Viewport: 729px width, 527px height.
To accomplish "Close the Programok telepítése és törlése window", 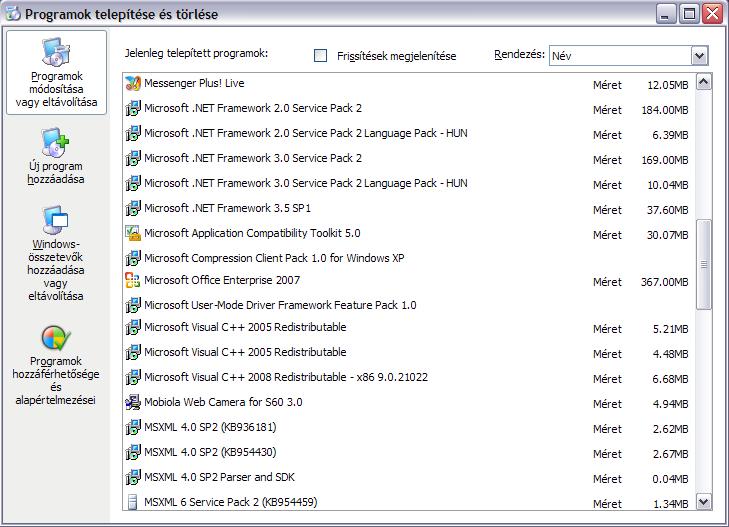I will point(712,14).
